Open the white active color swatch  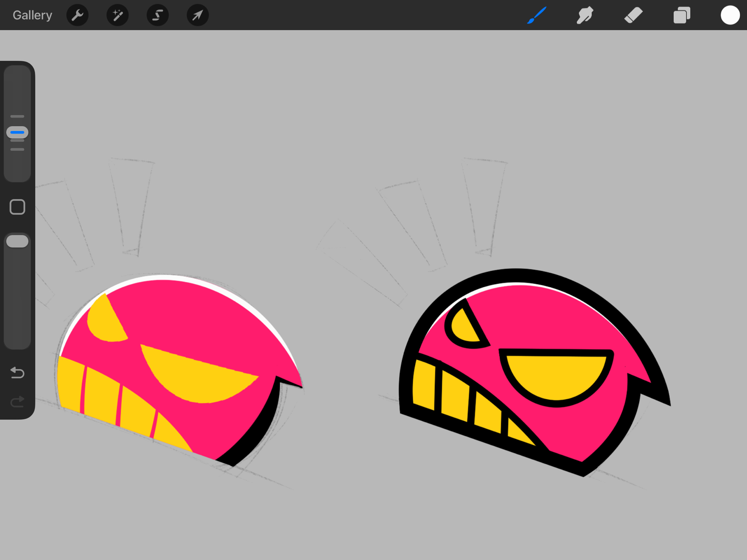click(730, 15)
